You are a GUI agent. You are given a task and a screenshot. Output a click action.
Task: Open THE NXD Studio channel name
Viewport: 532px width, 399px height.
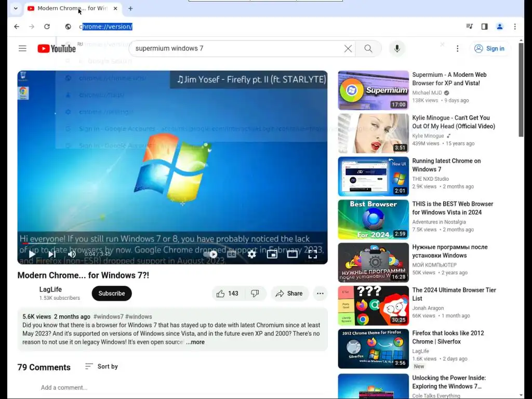click(431, 179)
